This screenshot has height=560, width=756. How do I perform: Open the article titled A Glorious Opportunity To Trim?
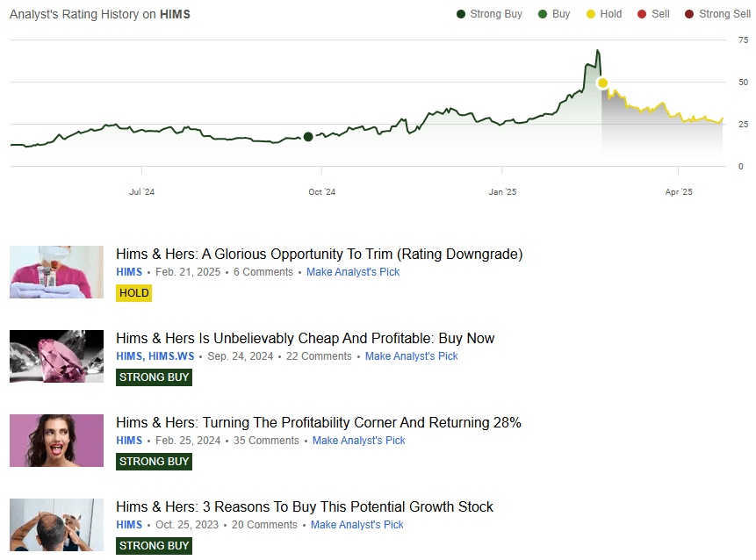click(x=320, y=254)
